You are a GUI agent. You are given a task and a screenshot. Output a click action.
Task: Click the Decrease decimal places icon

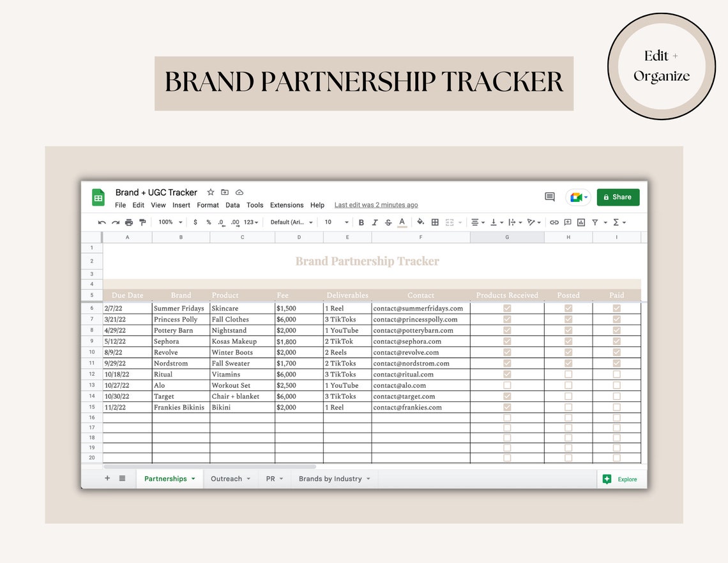(220, 222)
